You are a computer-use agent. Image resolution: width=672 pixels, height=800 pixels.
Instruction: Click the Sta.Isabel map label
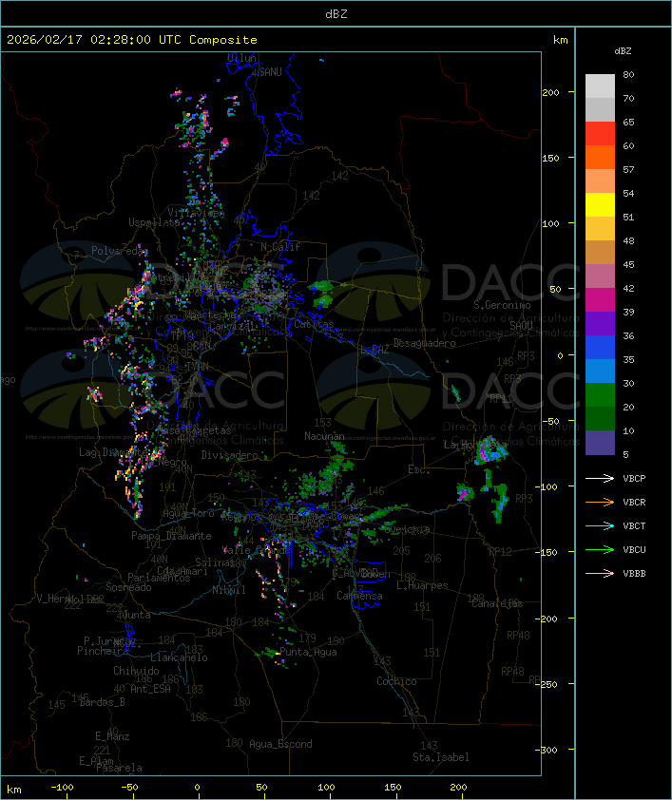(x=440, y=757)
